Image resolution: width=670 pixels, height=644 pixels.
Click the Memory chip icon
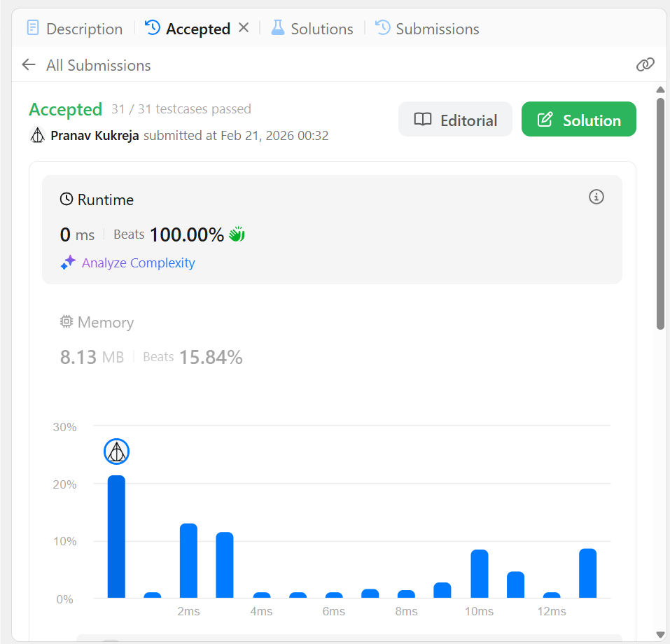click(67, 322)
